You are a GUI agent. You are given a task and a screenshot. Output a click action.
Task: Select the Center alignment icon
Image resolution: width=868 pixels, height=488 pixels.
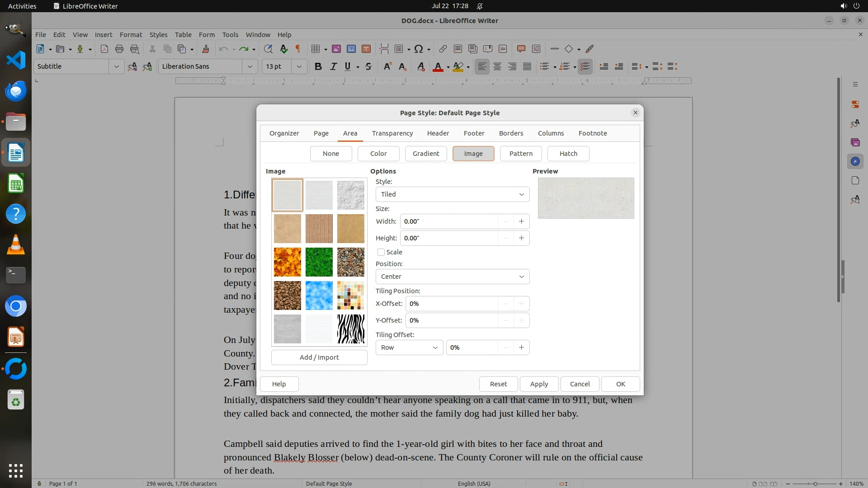497,66
